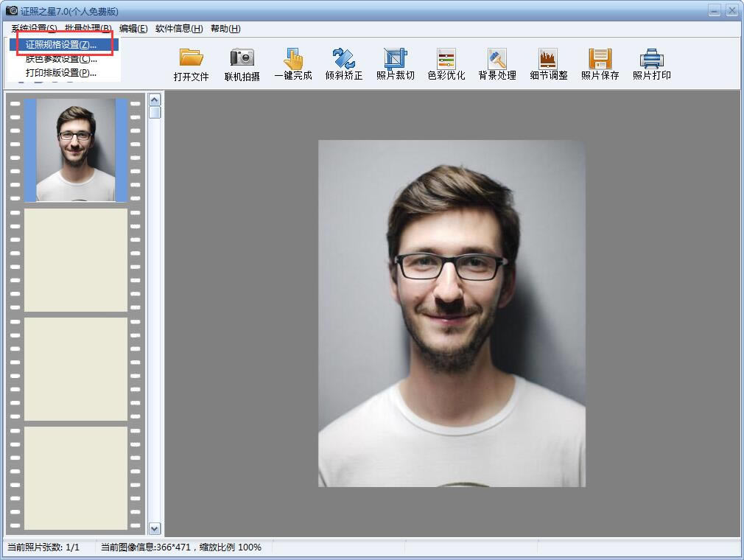Image resolution: width=744 pixels, height=560 pixels.
Task: Choose 证照规格设置 from the dropdown menu
Action: point(61,45)
